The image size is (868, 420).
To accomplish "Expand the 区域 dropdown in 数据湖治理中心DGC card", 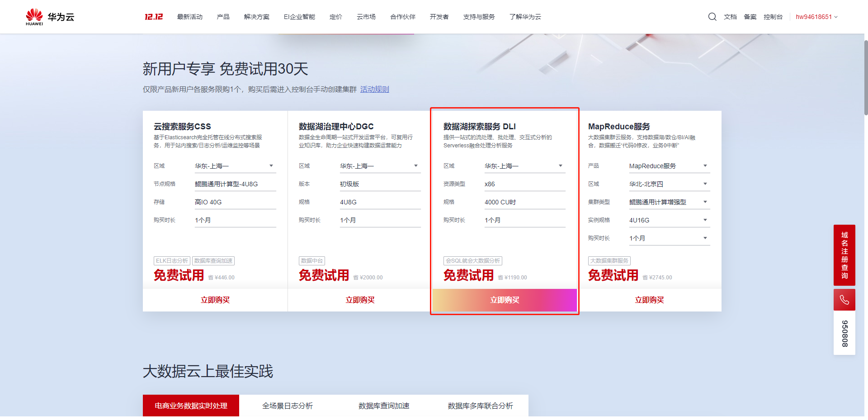I will pos(380,166).
